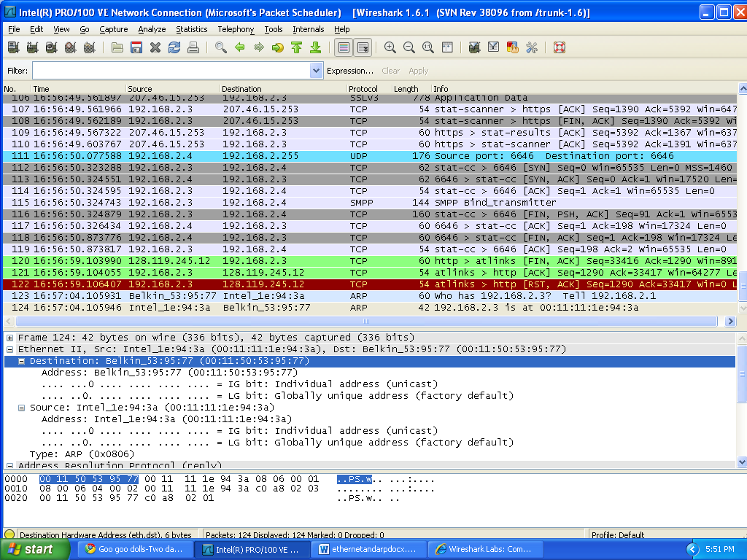Open the Analyze menu

(152, 29)
